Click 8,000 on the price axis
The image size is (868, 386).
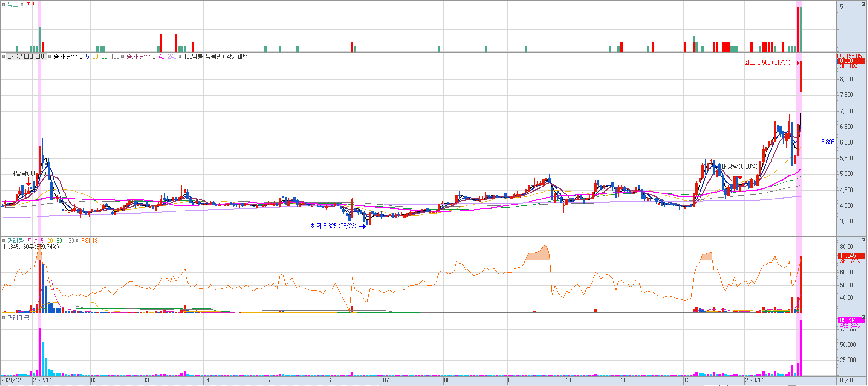click(x=846, y=79)
